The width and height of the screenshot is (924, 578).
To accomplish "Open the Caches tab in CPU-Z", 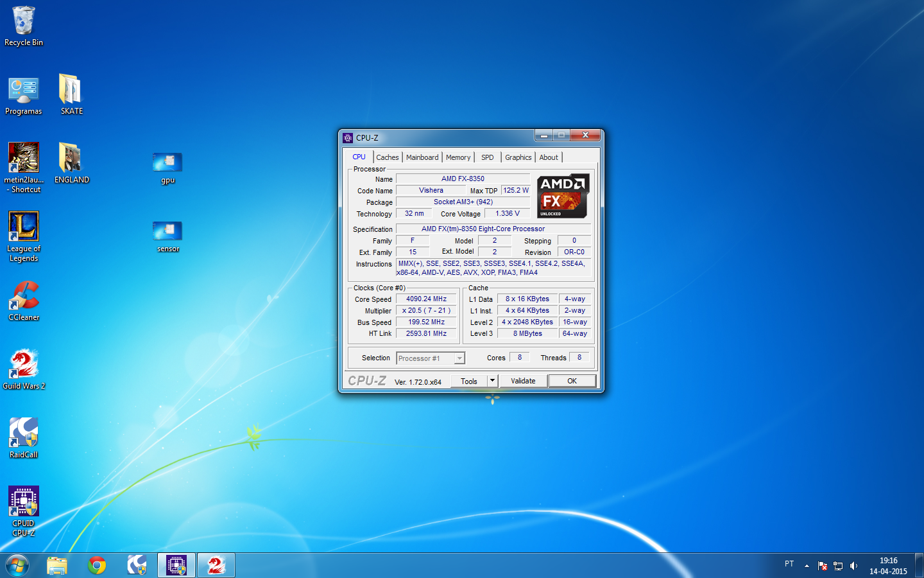I will tap(387, 157).
